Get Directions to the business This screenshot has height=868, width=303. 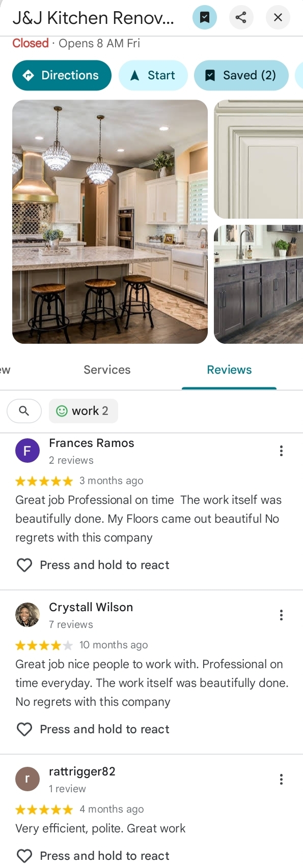[x=62, y=75]
